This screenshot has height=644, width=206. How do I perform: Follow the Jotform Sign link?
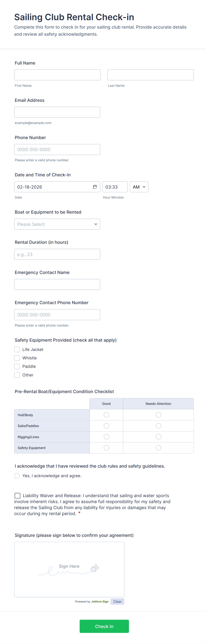pyautogui.click(x=100, y=601)
